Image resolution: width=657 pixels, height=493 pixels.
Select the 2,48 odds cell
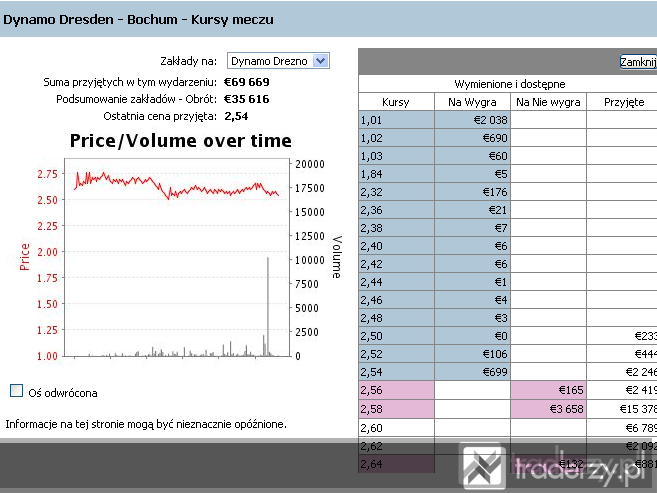click(x=396, y=318)
